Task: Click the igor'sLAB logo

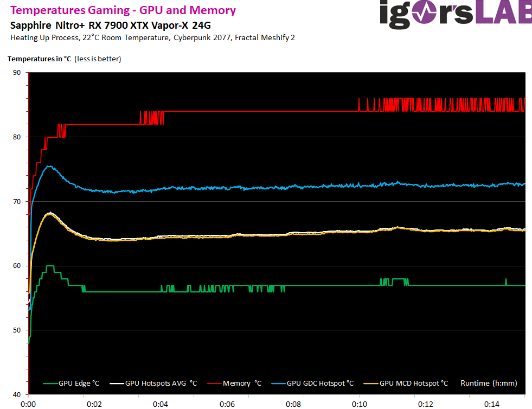Action: [x=456, y=14]
